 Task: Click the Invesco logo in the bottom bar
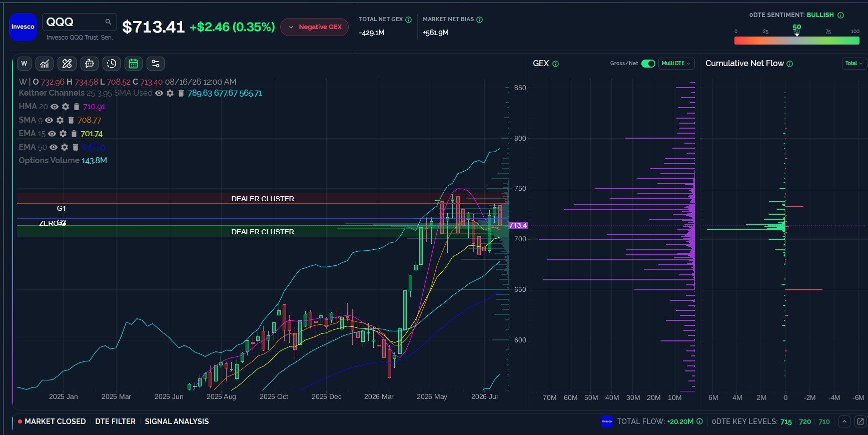(x=607, y=421)
